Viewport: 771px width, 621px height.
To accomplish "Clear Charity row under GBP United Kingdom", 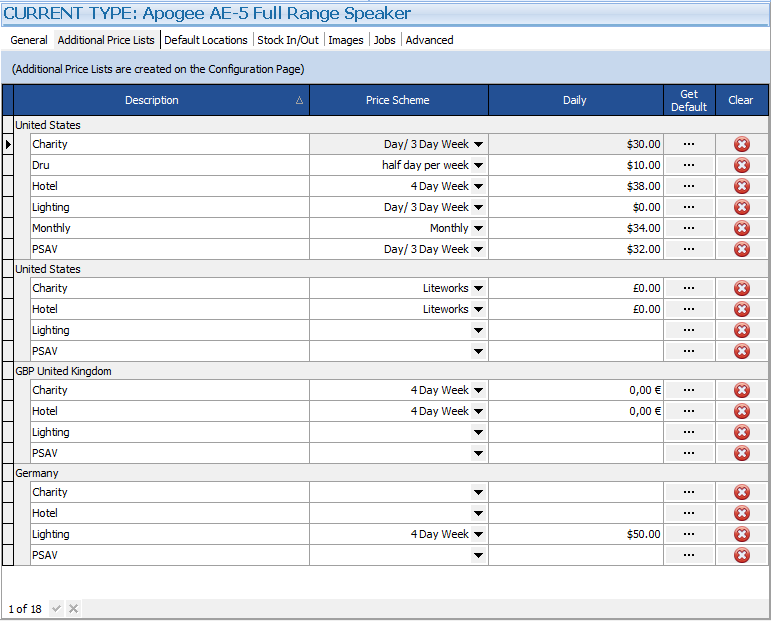I will [x=741, y=390].
